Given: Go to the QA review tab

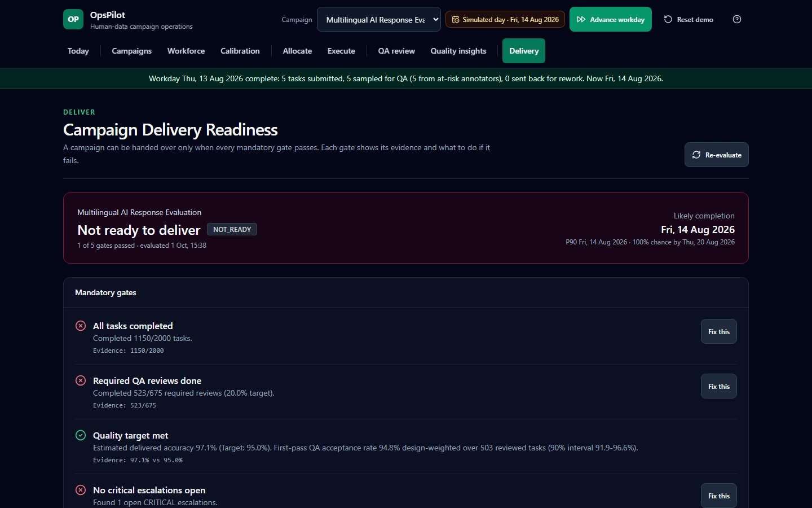Looking at the screenshot, I should coord(396,51).
